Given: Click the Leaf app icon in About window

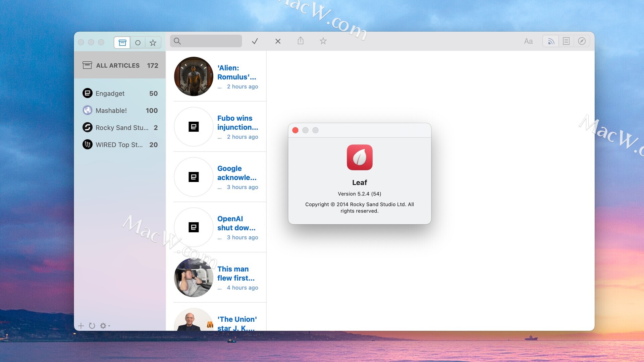Looking at the screenshot, I should 360,158.
